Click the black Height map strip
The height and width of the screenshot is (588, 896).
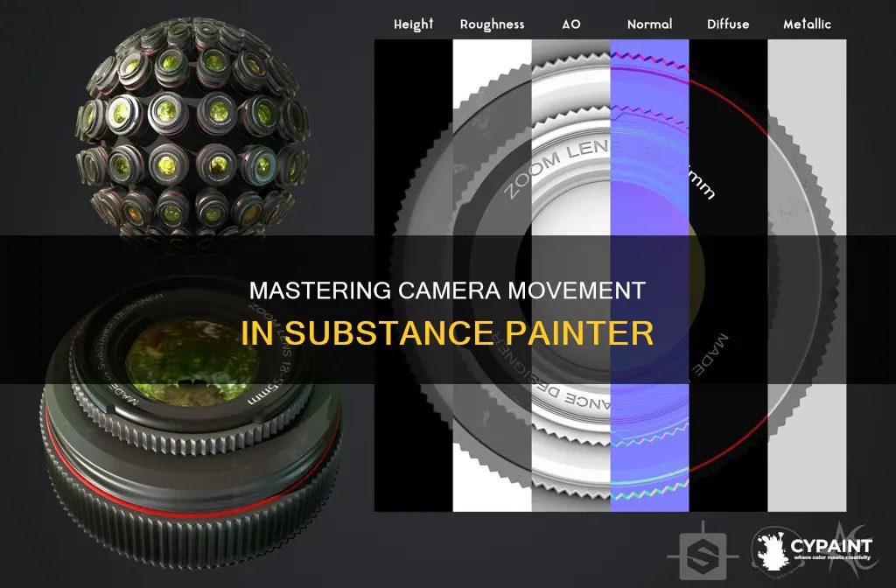[414, 276]
